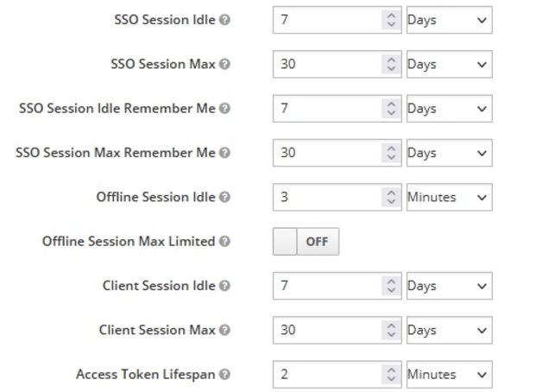Expand Access Token Lifespan unit dropdown

coord(449,375)
